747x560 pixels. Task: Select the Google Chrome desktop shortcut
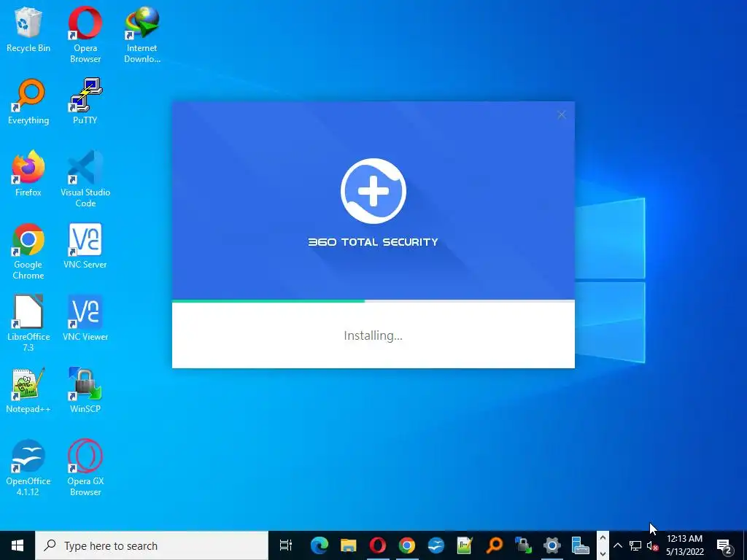(x=28, y=252)
